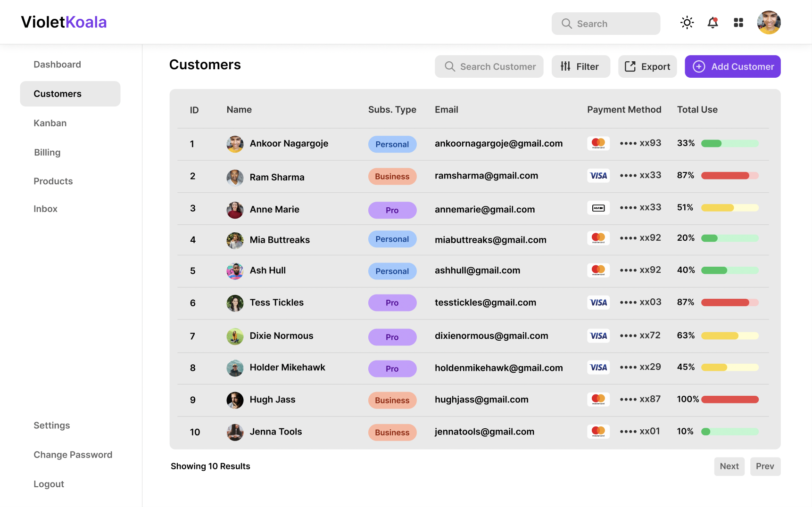The image size is (812, 507).
Task: Click Ram Sharma's Visa card icon
Action: 598,176
